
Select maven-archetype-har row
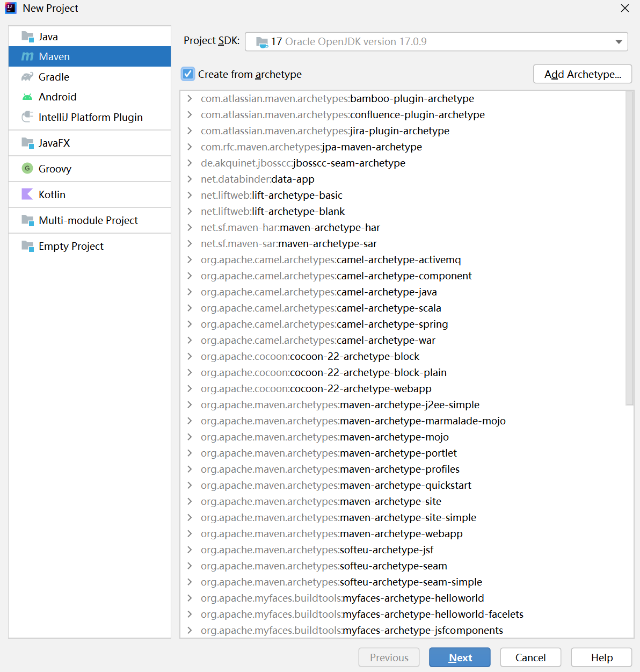(x=403, y=227)
